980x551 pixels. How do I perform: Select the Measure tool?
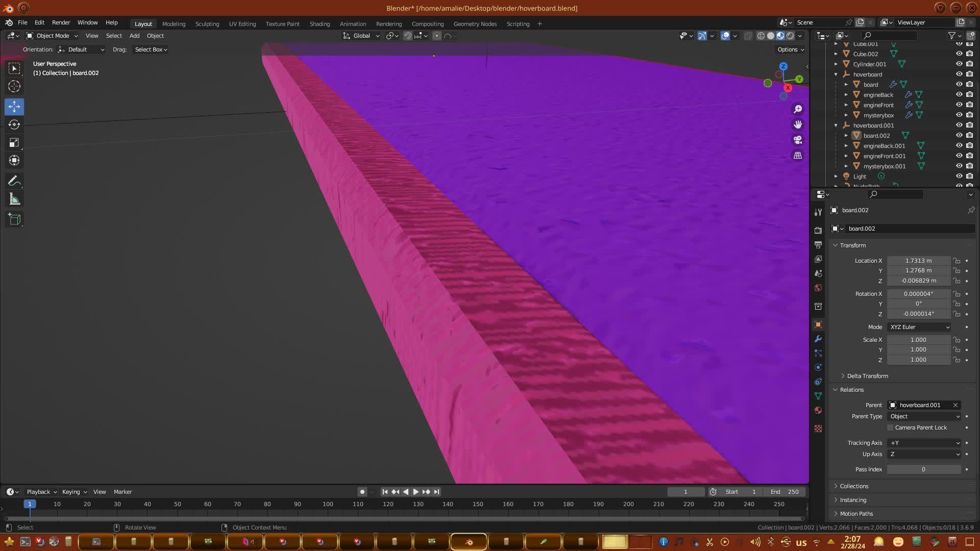tap(14, 199)
